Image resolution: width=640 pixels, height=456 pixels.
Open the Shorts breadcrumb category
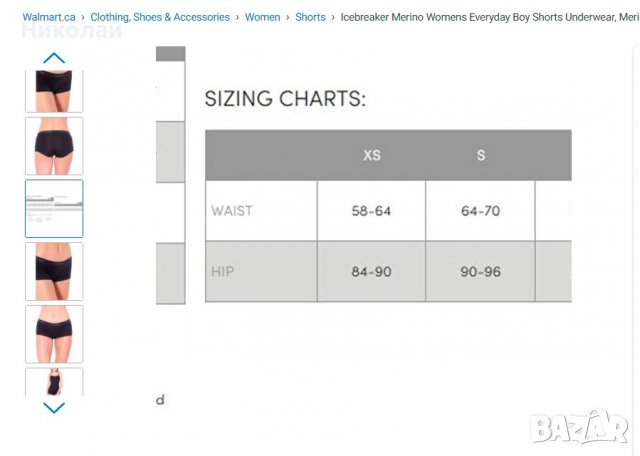coord(310,17)
